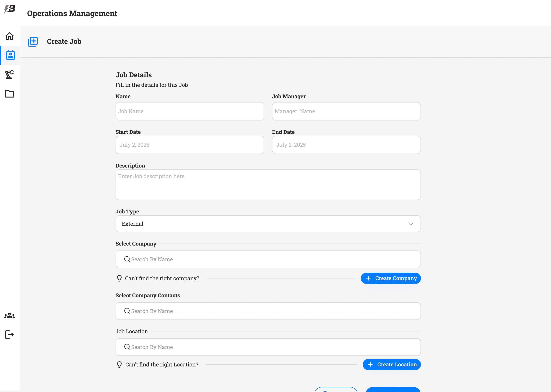Image resolution: width=551 pixels, height=392 pixels.
Task: Click the Job Location search field
Action: pos(268,347)
